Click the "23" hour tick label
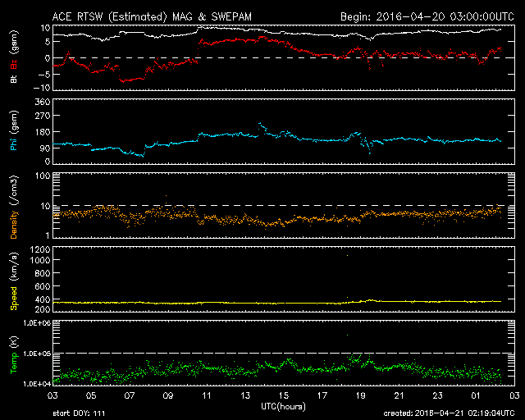 (437, 395)
